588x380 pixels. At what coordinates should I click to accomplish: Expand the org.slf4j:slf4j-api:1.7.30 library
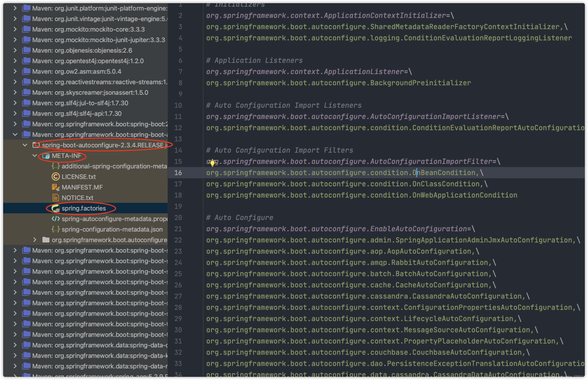pos(15,113)
